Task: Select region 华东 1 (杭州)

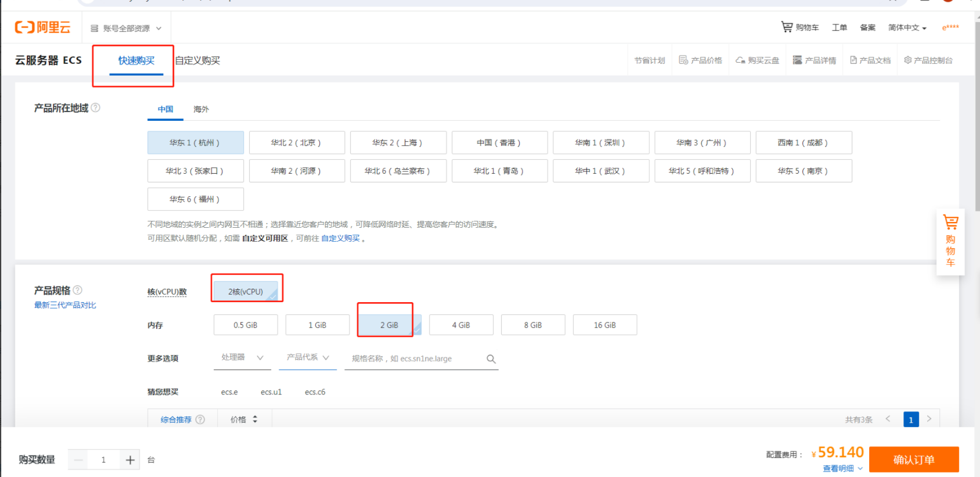Action: (x=196, y=143)
